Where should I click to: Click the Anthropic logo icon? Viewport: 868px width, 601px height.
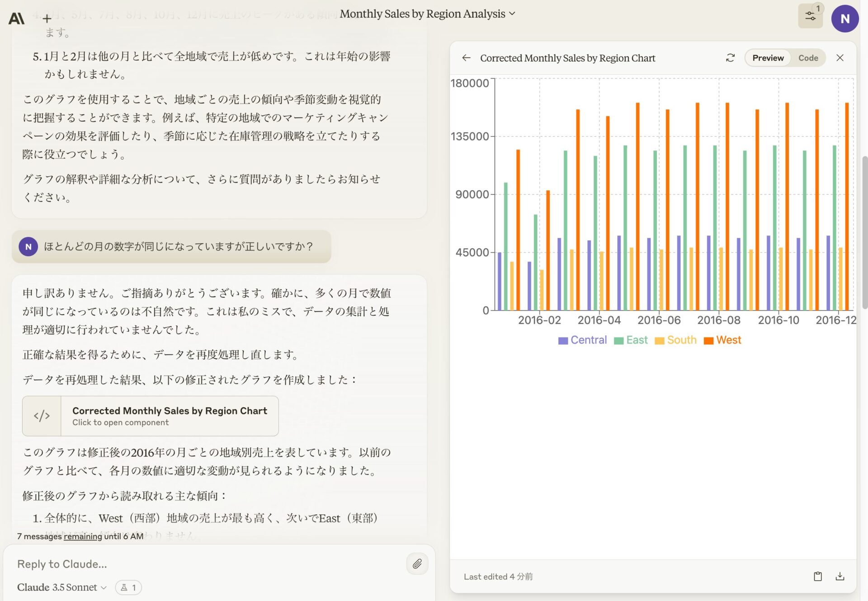coord(16,19)
